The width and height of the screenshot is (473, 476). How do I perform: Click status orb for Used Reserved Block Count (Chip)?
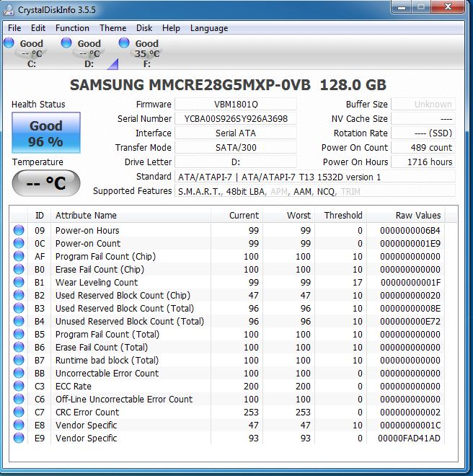coord(19,295)
